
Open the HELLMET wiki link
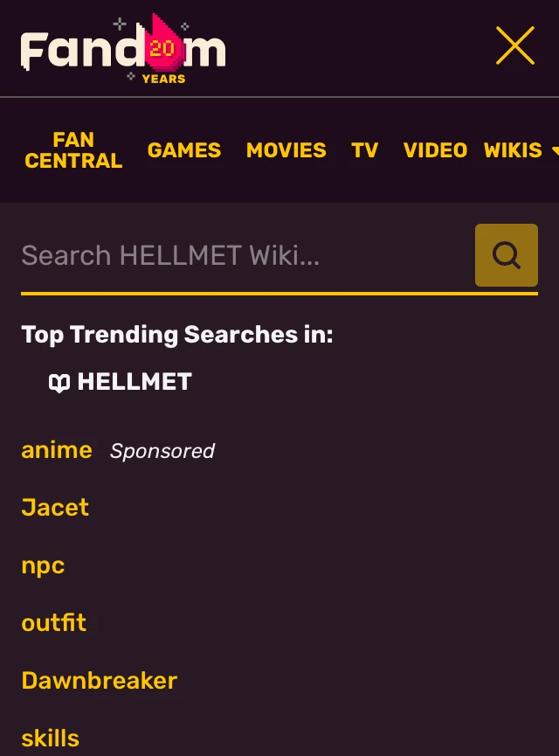134,382
